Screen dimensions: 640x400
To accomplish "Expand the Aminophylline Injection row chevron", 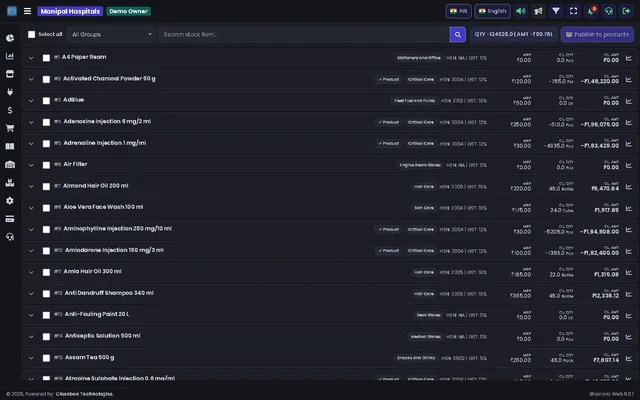I will pos(31,229).
